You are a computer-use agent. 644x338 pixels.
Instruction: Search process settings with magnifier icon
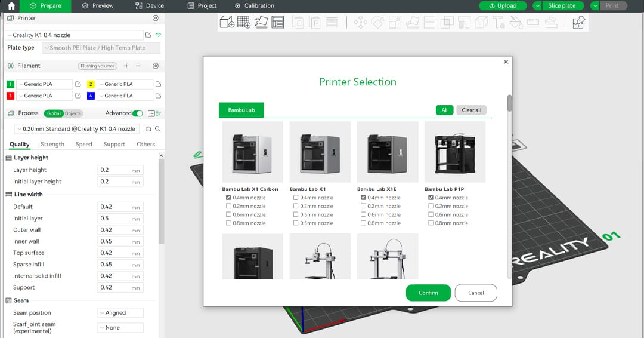pyautogui.click(x=157, y=129)
